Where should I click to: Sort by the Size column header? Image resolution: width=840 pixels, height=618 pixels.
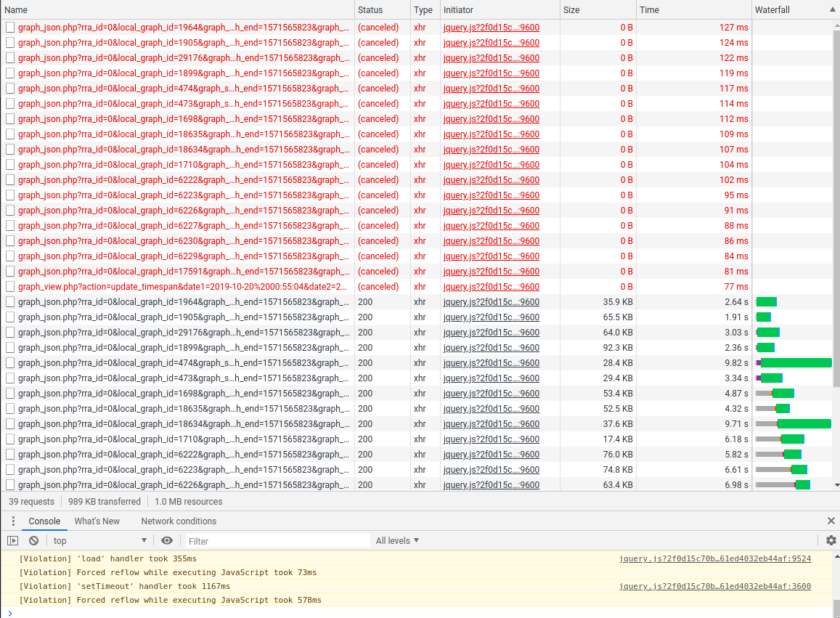pos(598,9)
